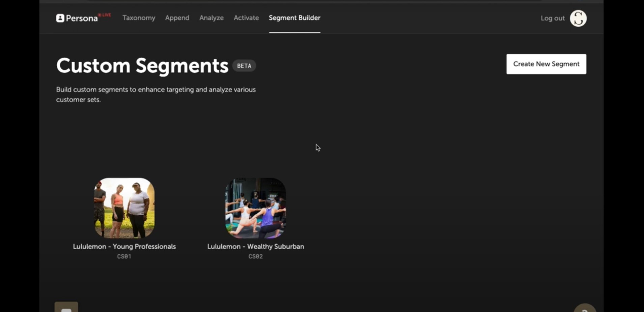Viewport: 644px width, 312px height.
Task: Click the Custom Segments heading
Action: pyautogui.click(x=142, y=65)
